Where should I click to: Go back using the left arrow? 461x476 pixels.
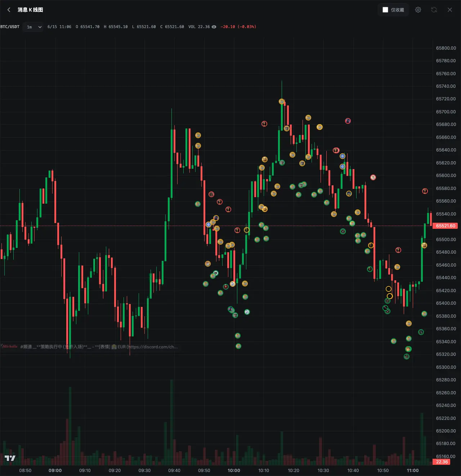[x=9, y=10]
